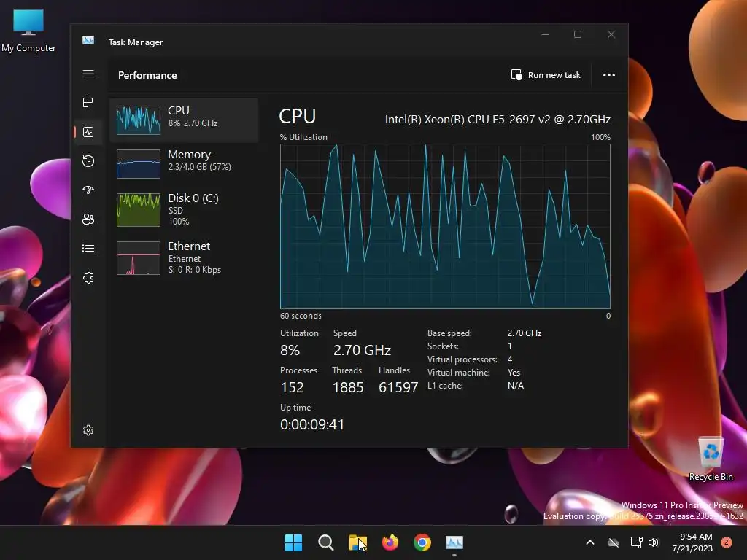Select the Recycle Bin desktop icon

[x=711, y=459]
